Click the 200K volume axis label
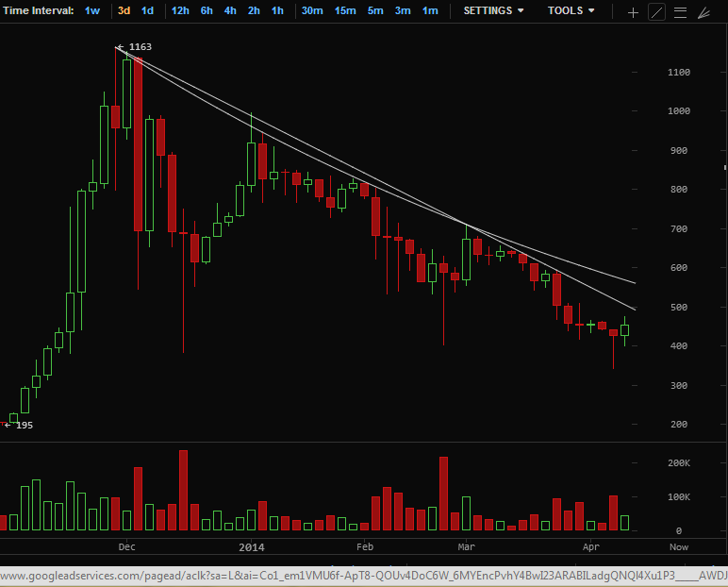Viewport: 728px width, 587px height. point(679,463)
